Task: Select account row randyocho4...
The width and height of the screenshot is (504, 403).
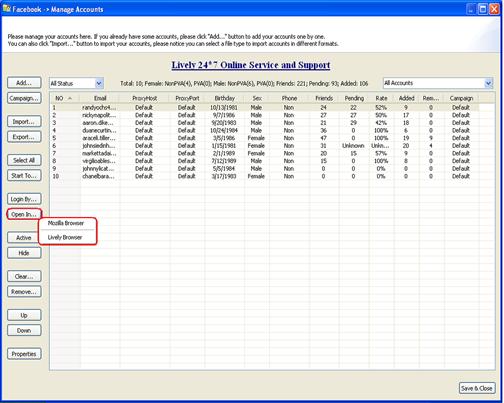Action: tap(265, 107)
